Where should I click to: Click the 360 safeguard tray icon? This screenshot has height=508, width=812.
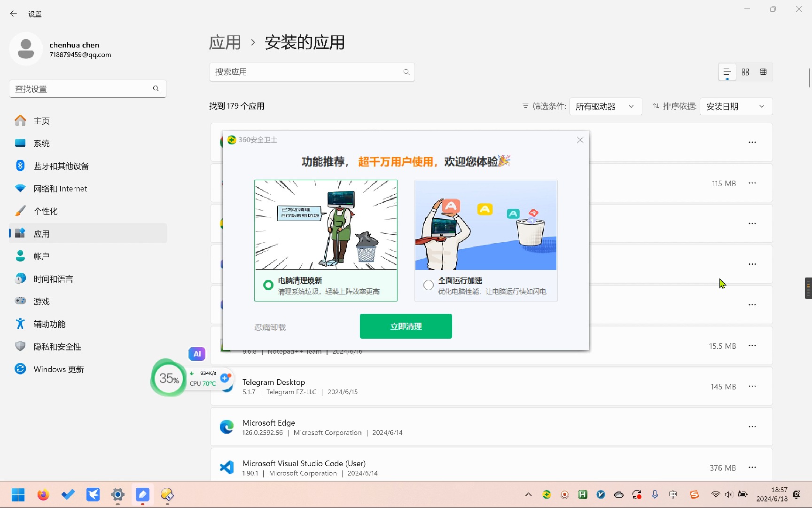click(547, 495)
